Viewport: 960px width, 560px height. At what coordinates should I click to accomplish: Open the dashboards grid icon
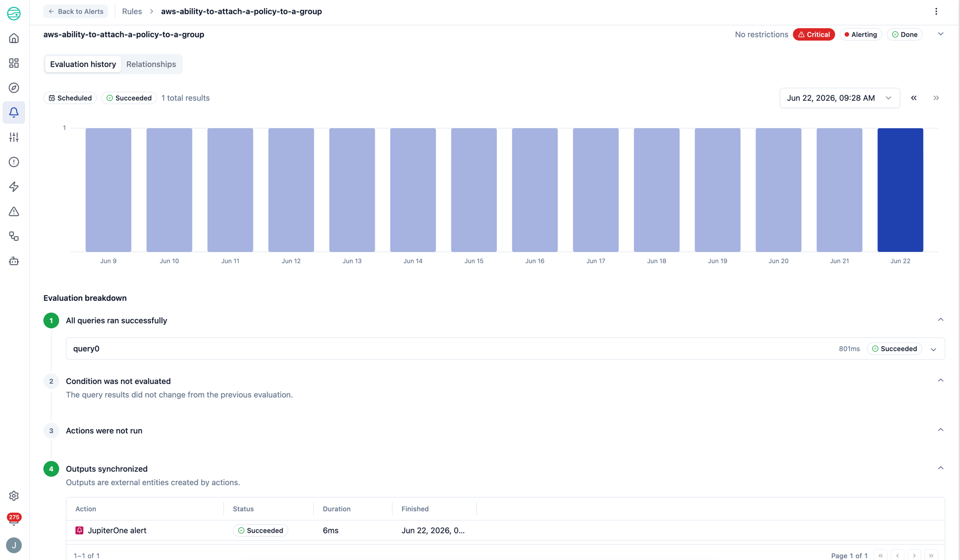tap(14, 63)
